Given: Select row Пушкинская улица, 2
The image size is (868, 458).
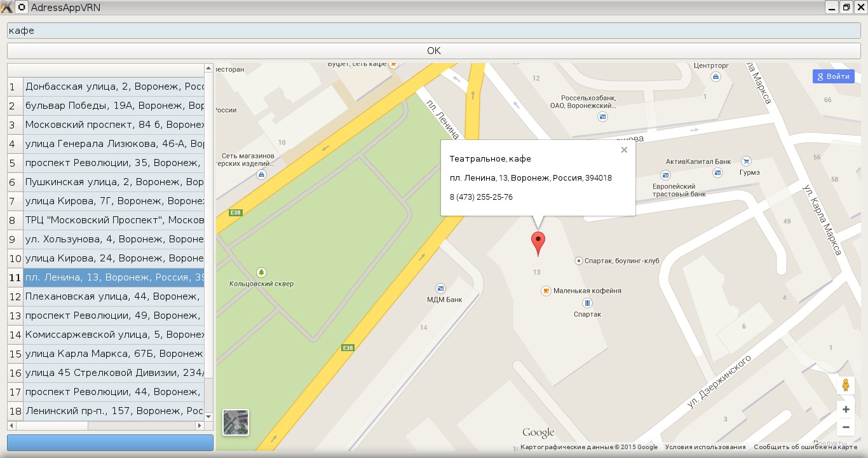Looking at the screenshot, I should click(114, 182).
